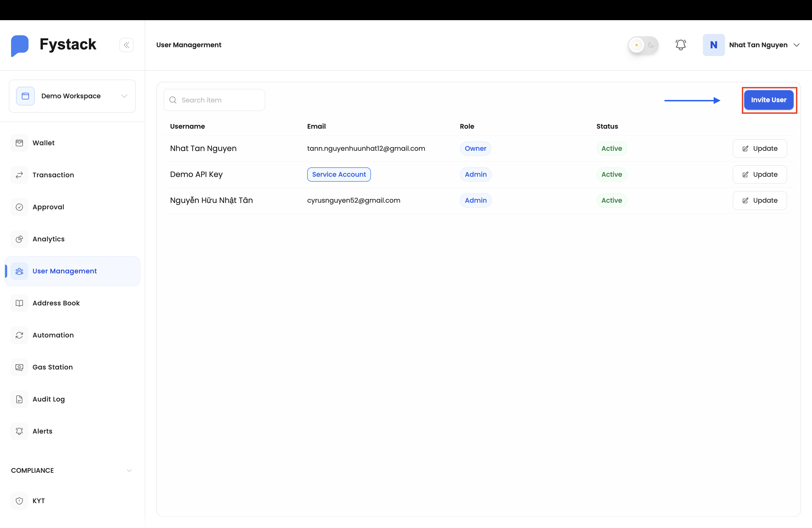Select the KYT shield icon
This screenshot has width=812, height=528.
click(x=19, y=501)
